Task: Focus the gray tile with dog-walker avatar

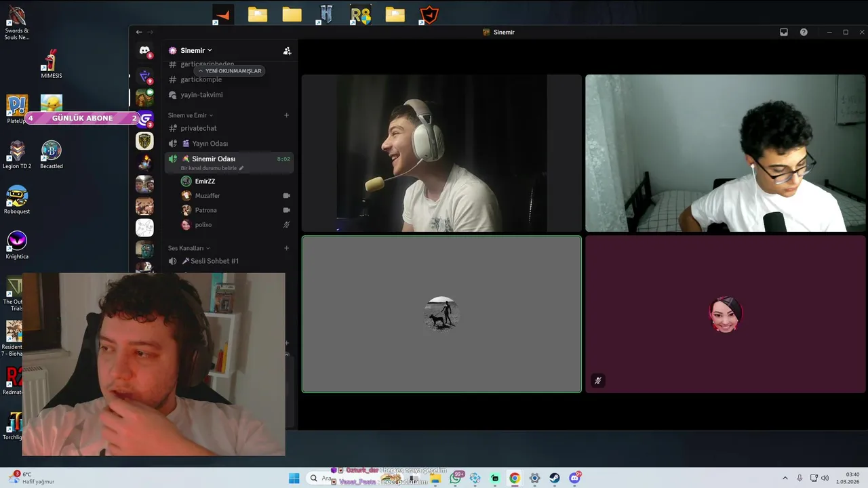Action: [x=441, y=314]
